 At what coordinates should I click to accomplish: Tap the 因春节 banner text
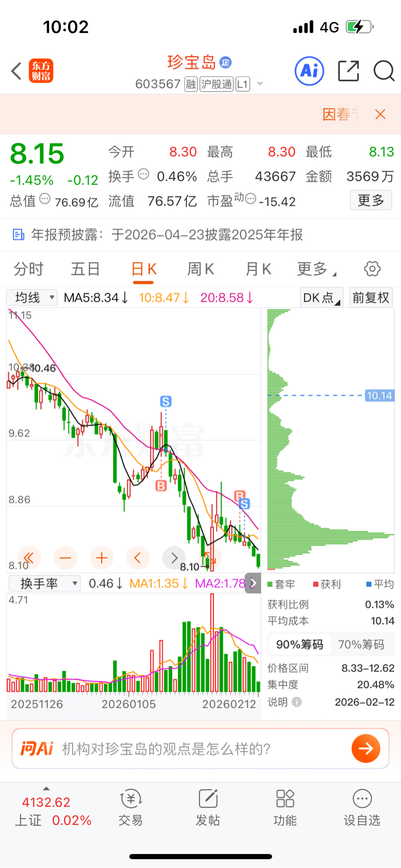tap(341, 114)
